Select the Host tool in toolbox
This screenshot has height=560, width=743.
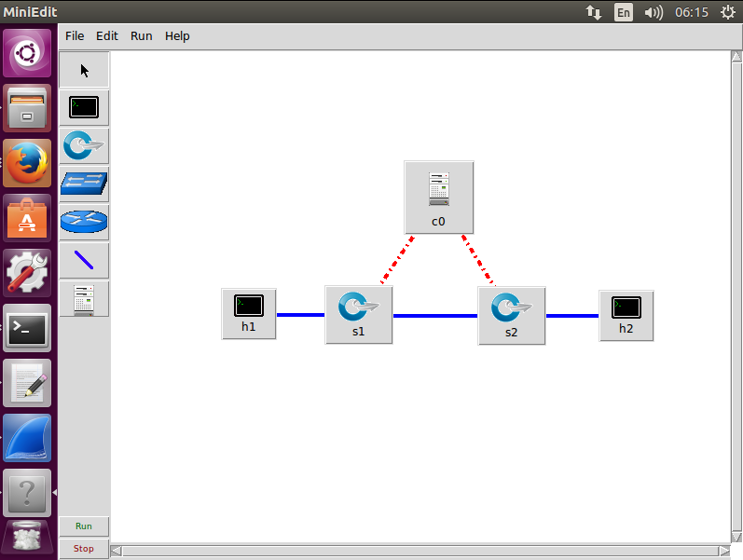point(84,107)
